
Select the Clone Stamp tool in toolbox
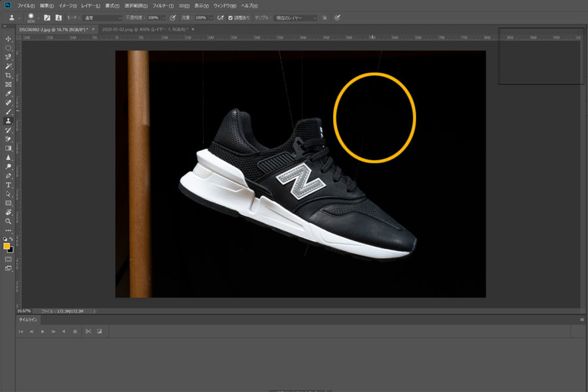click(x=8, y=121)
